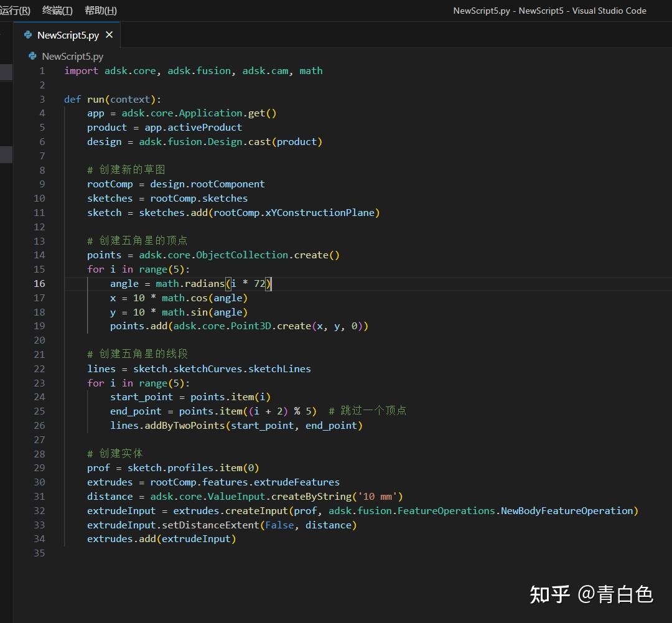Click the comment '# 跳过一个顶点'

click(367, 411)
